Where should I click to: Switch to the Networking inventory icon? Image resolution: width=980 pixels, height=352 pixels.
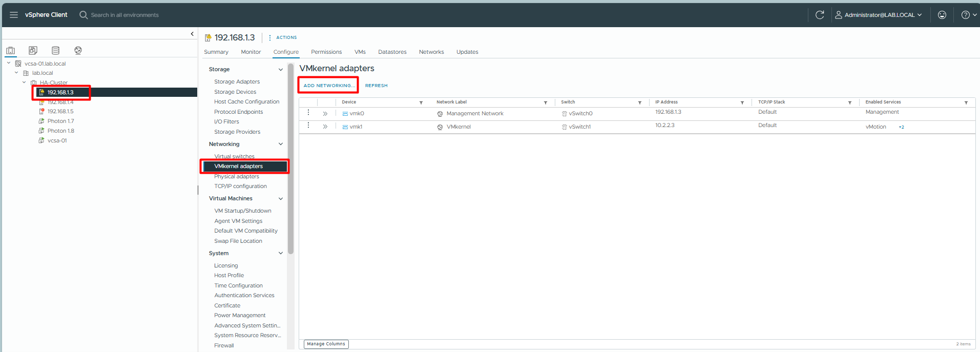[x=78, y=50]
